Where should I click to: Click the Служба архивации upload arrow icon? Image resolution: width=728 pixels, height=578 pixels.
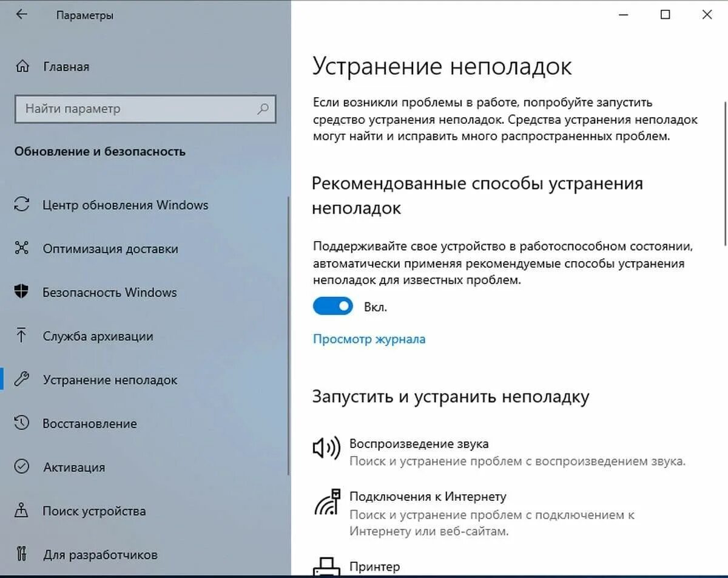[x=22, y=336]
